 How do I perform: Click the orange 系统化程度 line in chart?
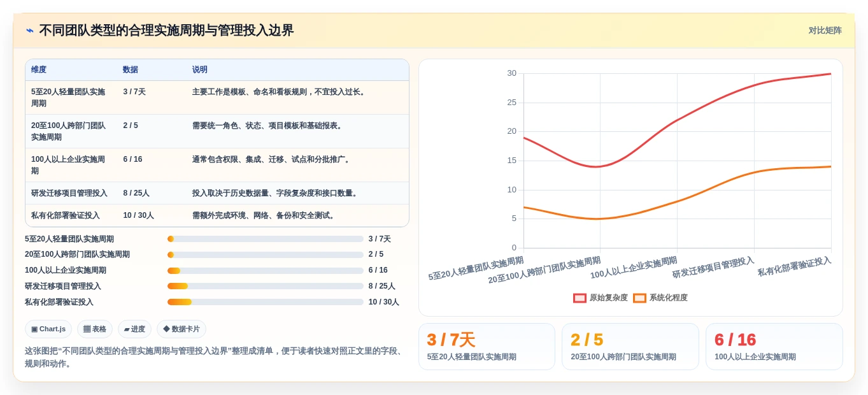(x=677, y=201)
